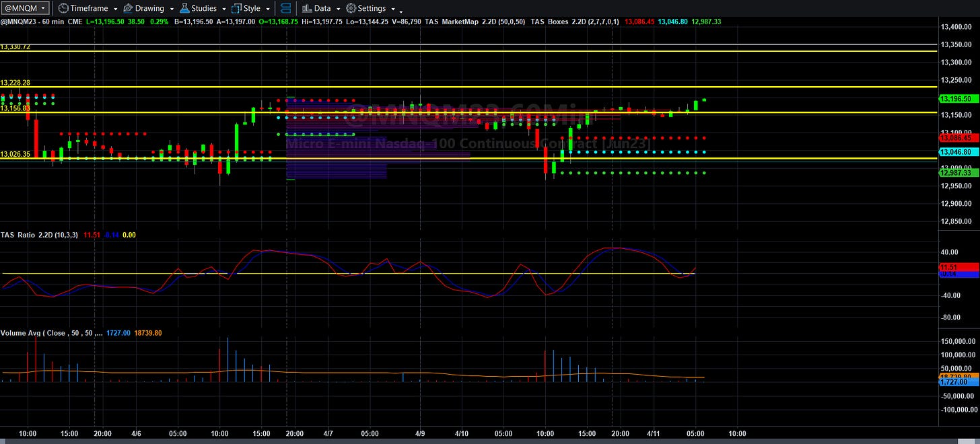980x444 pixels.
Task: Click the blue stacked panels icon
Action: tap(286, 9)
